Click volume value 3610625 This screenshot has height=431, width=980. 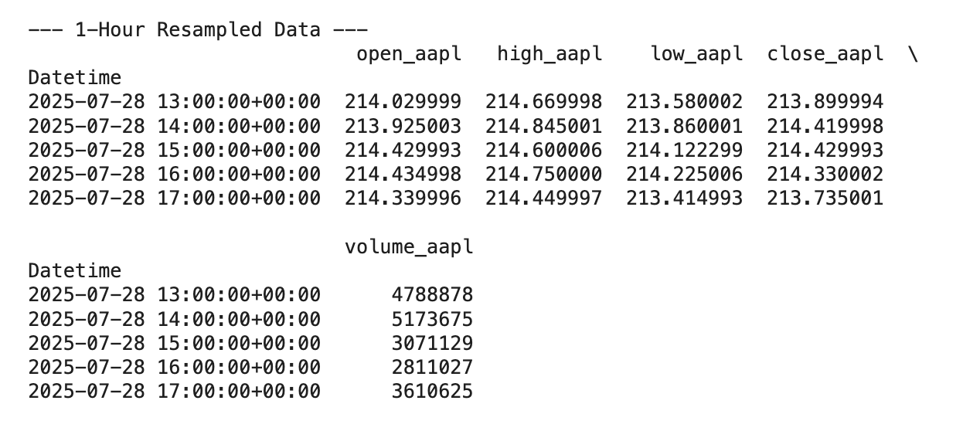[432, 392]
